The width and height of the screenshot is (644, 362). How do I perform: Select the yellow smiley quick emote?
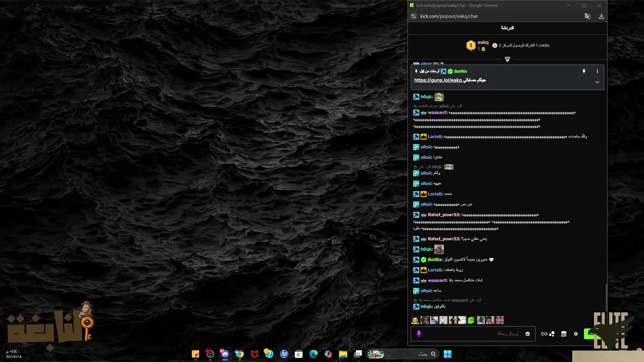pos(415,320)
